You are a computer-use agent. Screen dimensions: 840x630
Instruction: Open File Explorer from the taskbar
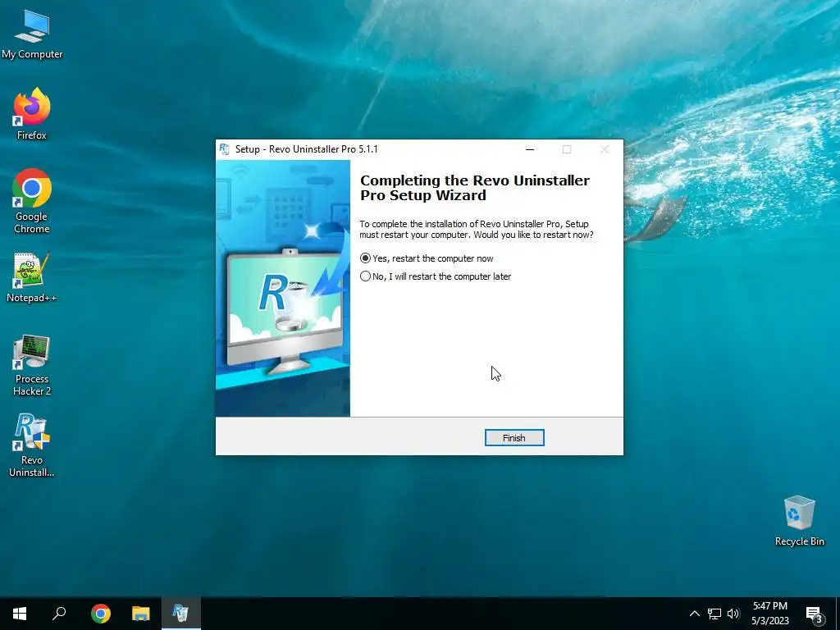pyautogui.click(x=141, y=614)
